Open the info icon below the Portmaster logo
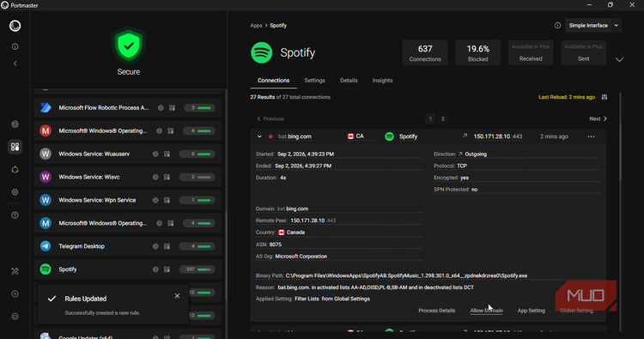Image resolution: width=644 pixels, height=339 pixels. click(x=15, y=47)
